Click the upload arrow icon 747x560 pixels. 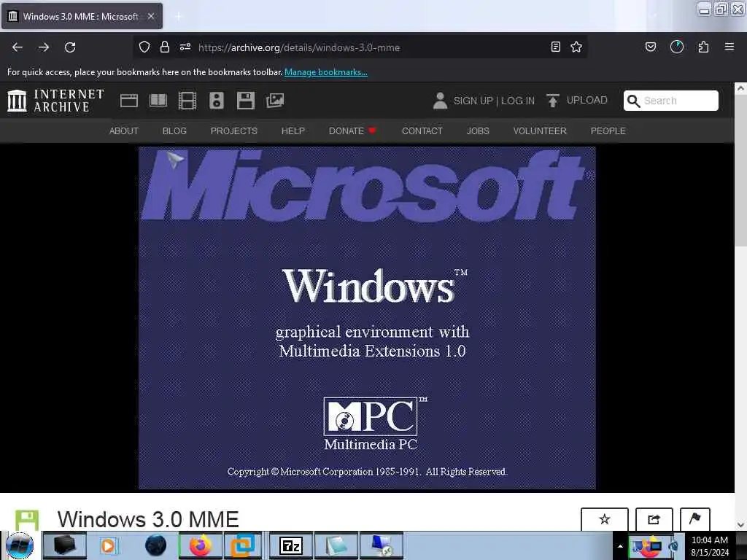[x=553, y=101]
